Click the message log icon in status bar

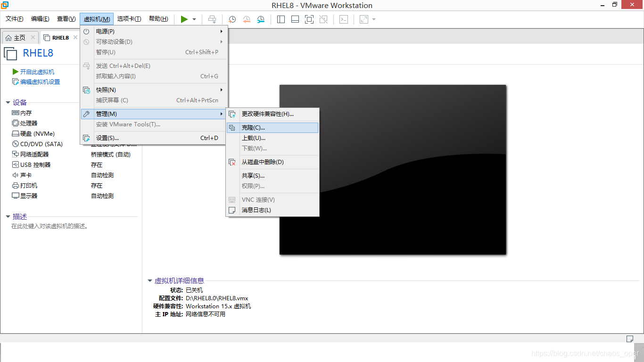pyautogui.click(x=629, y=338)
